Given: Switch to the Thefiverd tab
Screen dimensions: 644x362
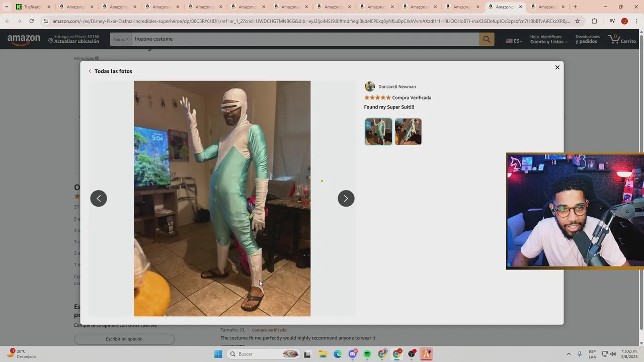Looking at the screenshot, I should pyautogui.click(x=33, y=7).
